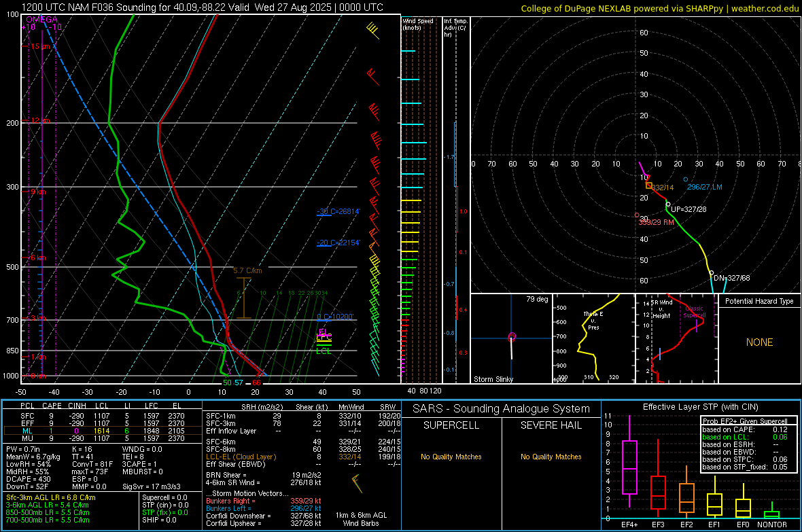Click the 79 deg slinky value
Screen dimensions: 802x532
(x=537, y=299)
